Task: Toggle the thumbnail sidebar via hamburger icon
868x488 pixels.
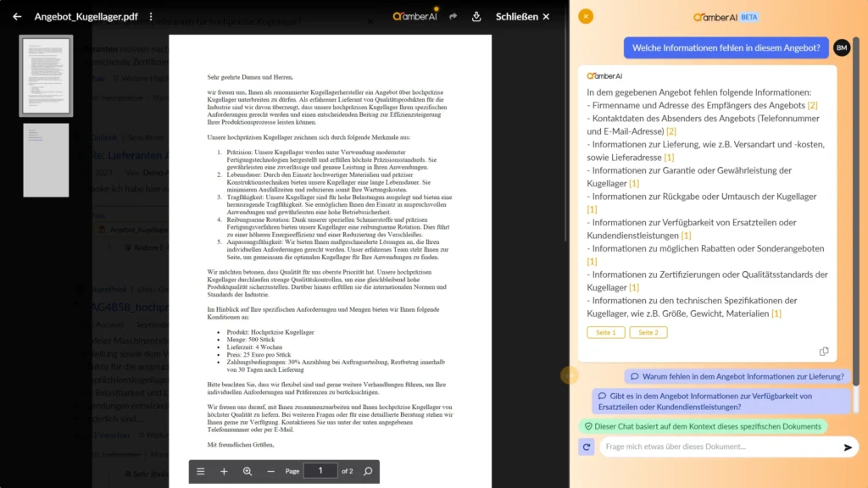Action: 201,471
